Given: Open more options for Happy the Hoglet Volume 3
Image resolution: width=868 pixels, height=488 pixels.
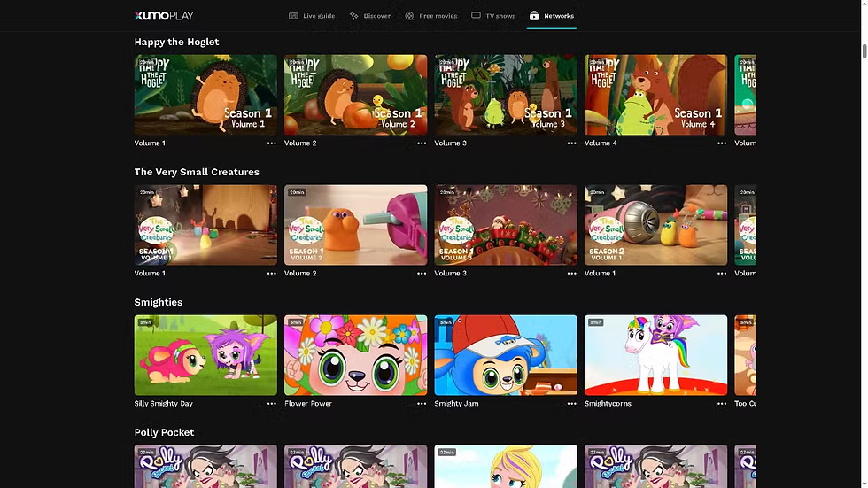Looking at the screenshot, I should click(x=571, y=143).
